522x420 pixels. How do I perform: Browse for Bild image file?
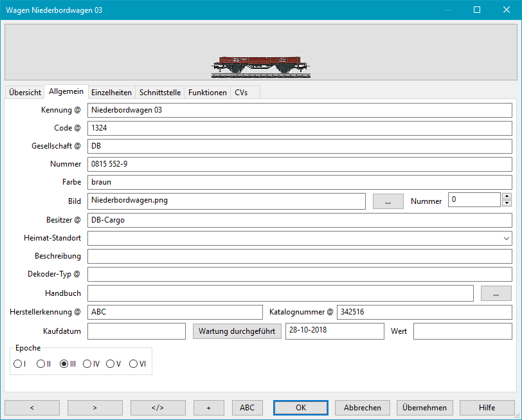tap(388, 201)
